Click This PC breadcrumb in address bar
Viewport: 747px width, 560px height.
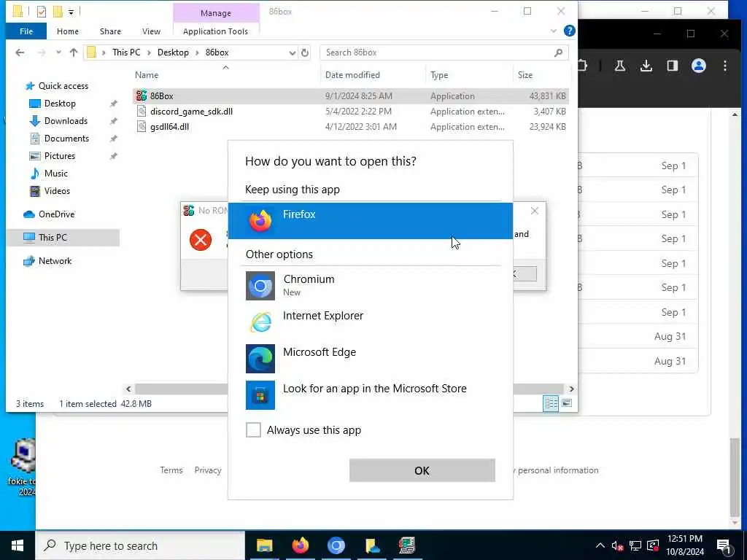(x=126, y=52)
